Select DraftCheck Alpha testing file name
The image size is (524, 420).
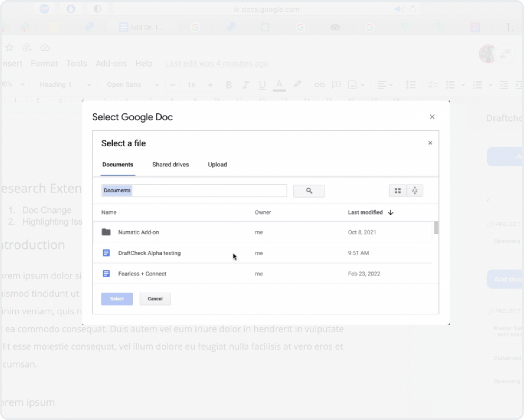(x=149, y=253)
